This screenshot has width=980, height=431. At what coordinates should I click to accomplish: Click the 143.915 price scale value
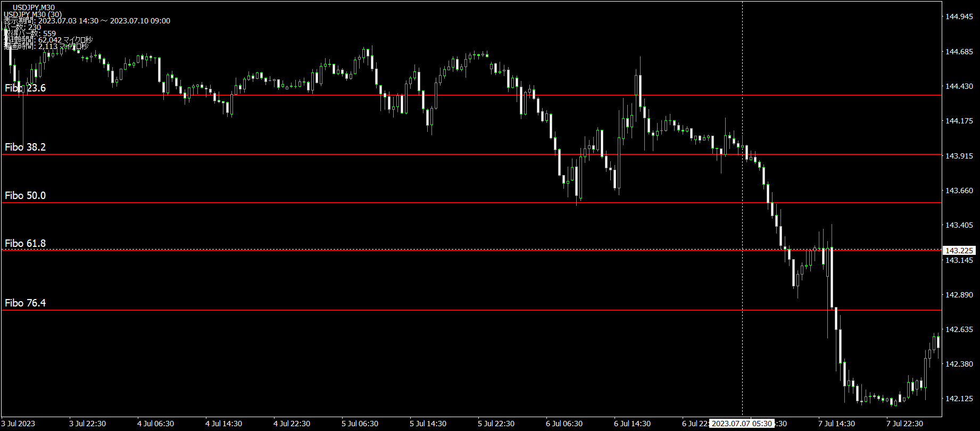tap(959, 156)
